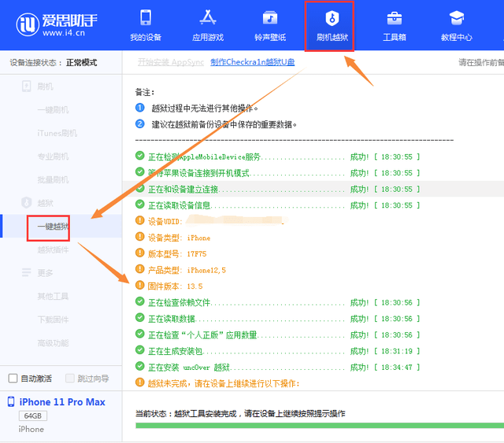Select 一键越狱 in sidebar

[53, 227]
